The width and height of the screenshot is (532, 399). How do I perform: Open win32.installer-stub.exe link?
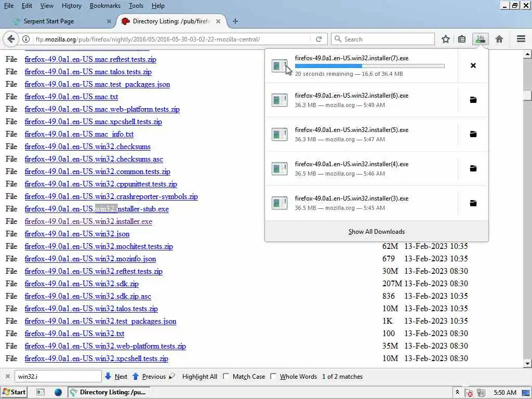coord(97,209)
